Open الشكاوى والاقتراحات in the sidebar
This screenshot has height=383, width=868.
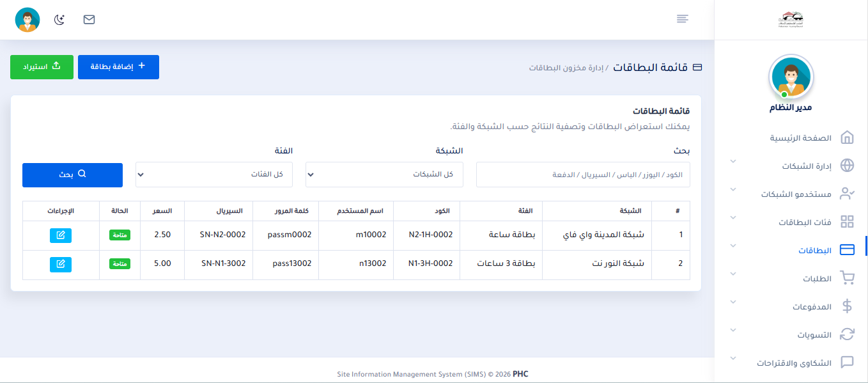point(794,363)
